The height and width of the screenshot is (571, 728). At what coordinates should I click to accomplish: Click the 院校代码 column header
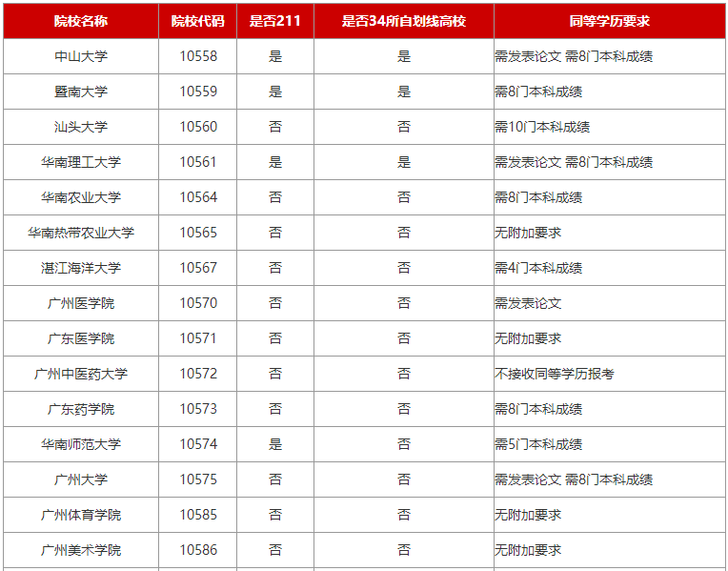pyautogui.click(x=198, y=21)
